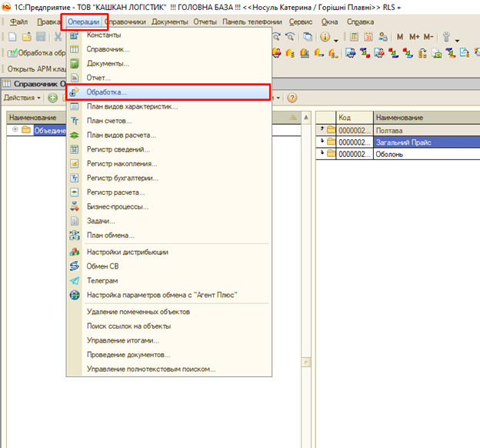Choose Управление итогами... entry
Image resolution: width=480 pixels, height=448 pixels.
169,340
